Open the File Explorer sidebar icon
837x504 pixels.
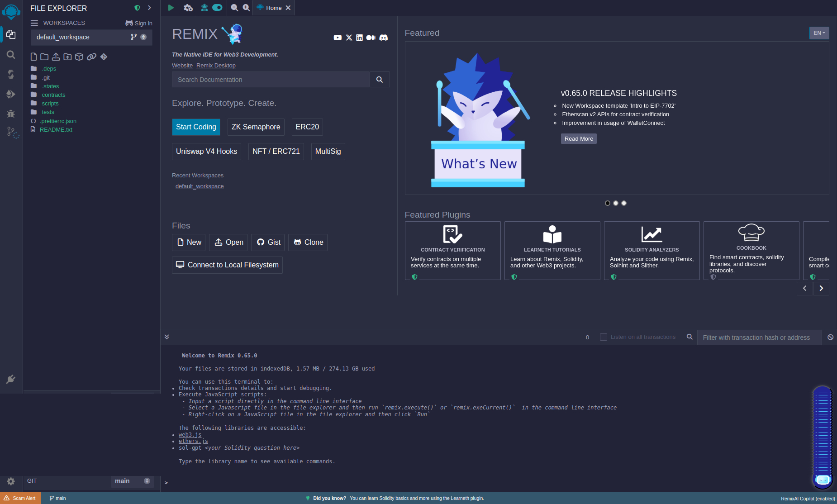coord(11,34)
